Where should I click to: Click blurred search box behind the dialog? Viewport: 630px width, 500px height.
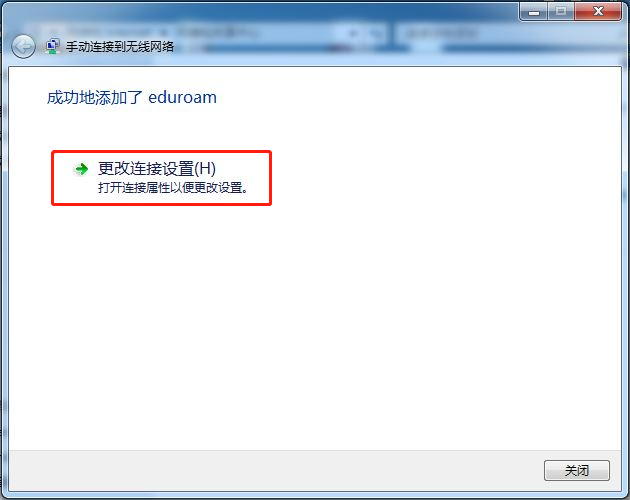click(x=506, y=32)
